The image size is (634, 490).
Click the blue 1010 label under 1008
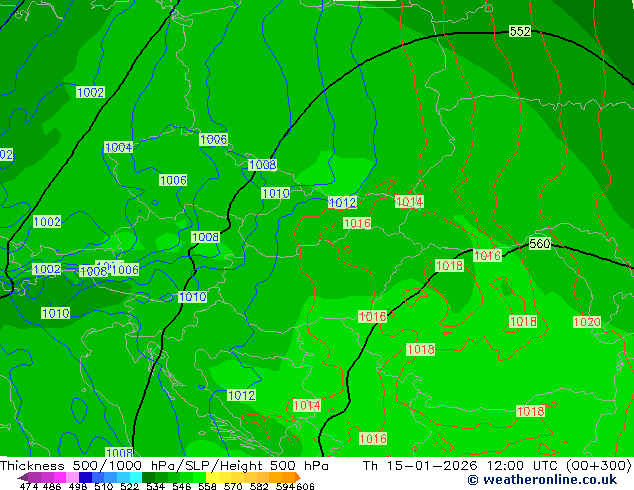(276, 193)
